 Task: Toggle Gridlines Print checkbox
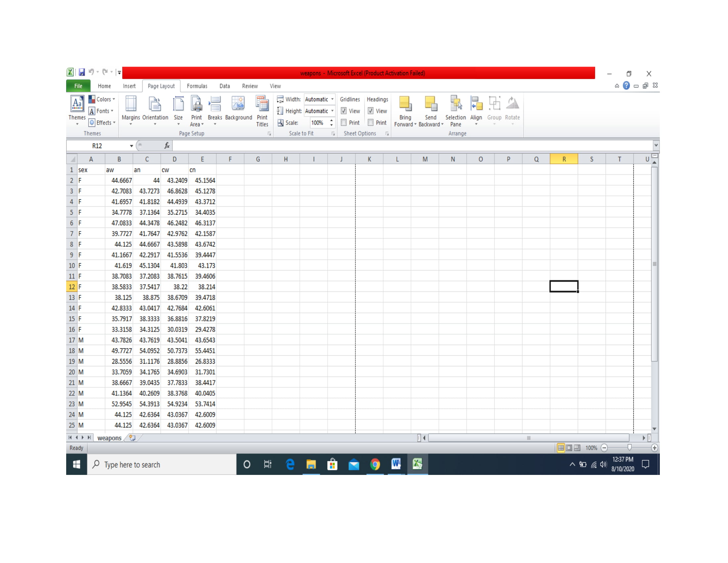344,123
